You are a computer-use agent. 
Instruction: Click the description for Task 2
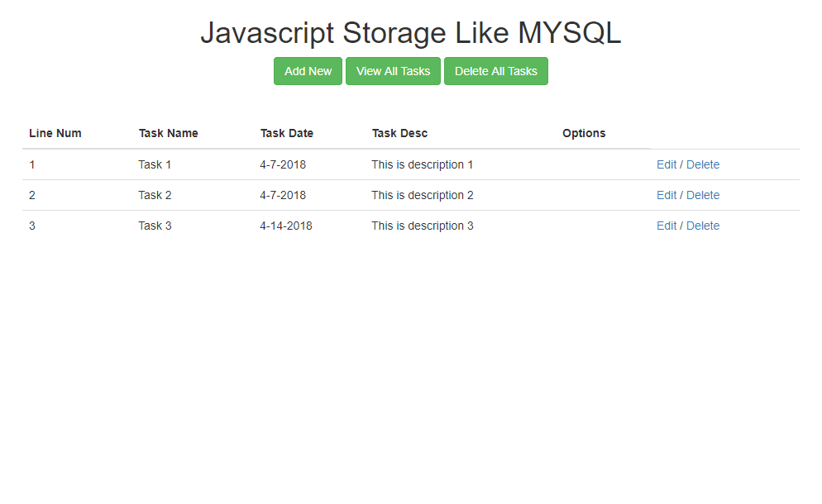click(423, 195)
